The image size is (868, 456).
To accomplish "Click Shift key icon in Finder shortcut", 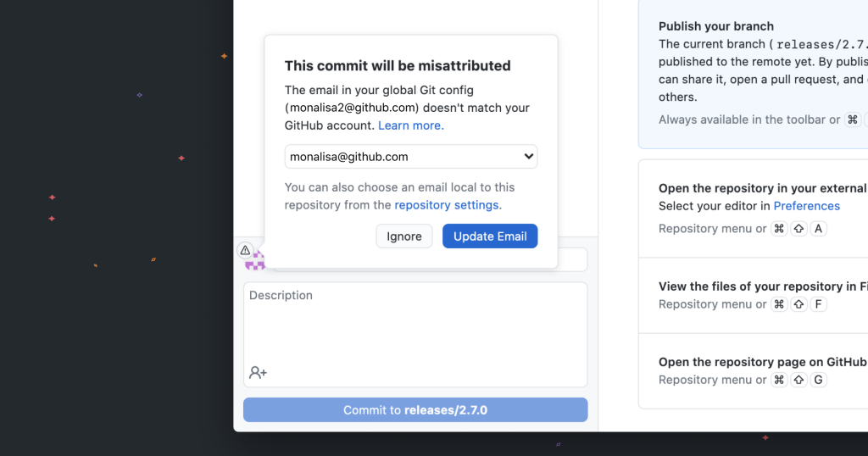I will pos(798,304).
